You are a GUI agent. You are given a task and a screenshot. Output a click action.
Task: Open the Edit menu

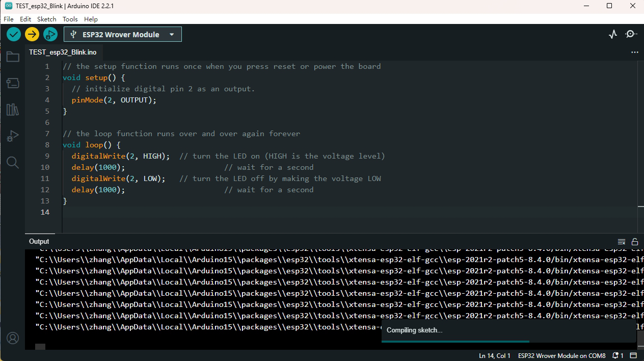[25, 19]
